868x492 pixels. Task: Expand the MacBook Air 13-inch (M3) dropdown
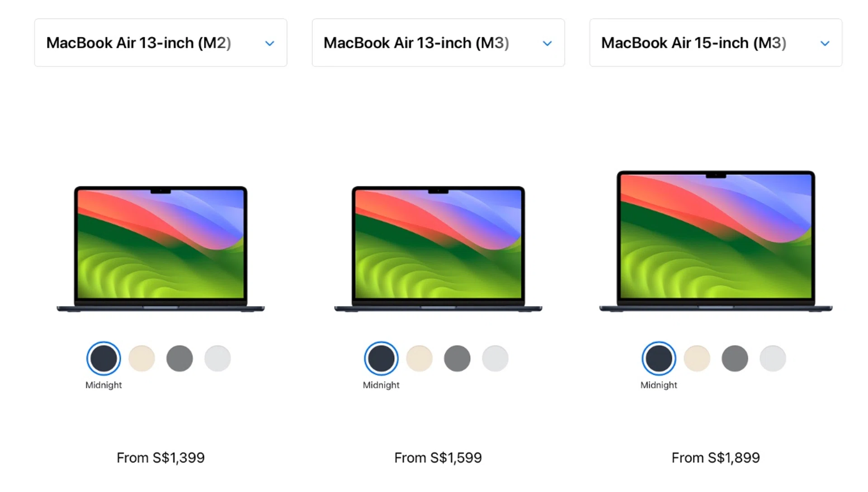tap(438, 43)
